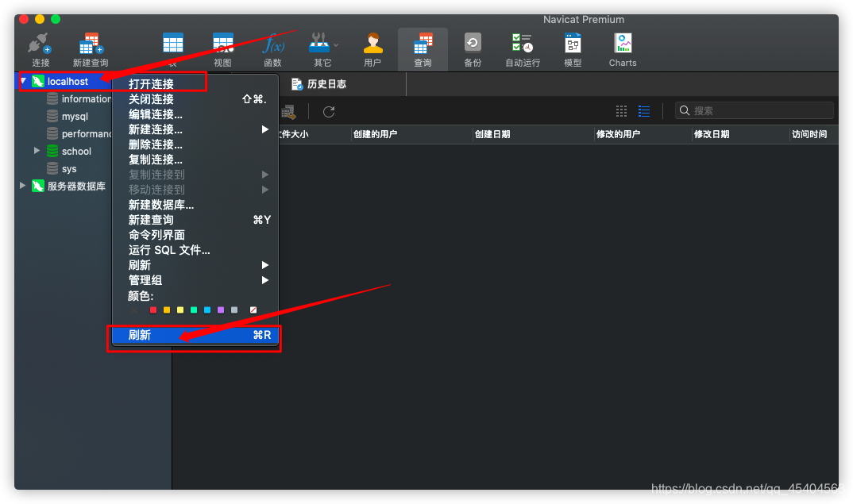Click the 自动运行 (Automation) toolbar icon
853x504 pixels.
pyautogui.click(x=523, y=49)
